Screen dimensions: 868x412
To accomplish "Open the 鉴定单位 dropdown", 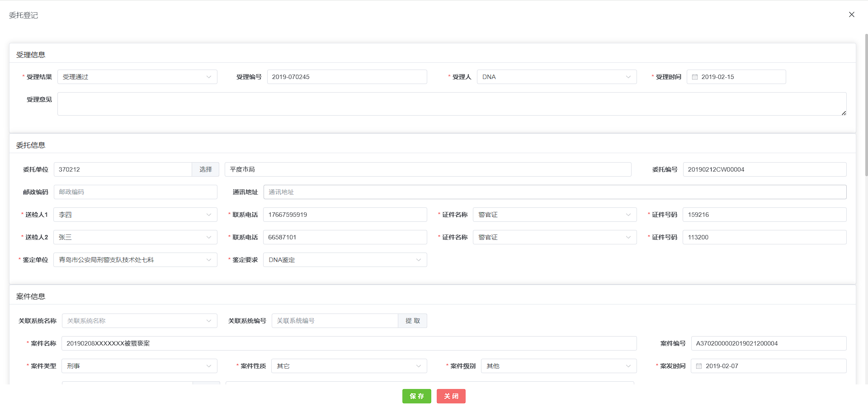I will (x=135, y=260).
